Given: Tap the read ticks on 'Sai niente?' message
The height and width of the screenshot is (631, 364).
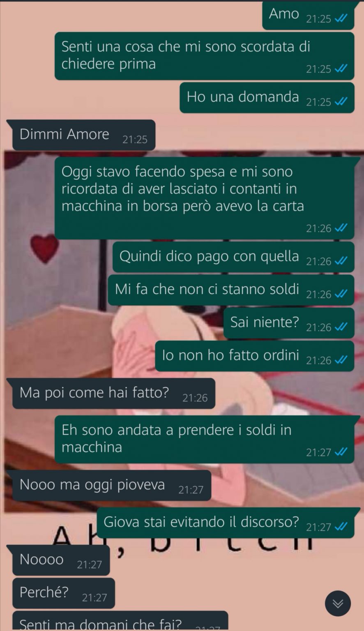Looking at the screenshot, I should (341, 327).
